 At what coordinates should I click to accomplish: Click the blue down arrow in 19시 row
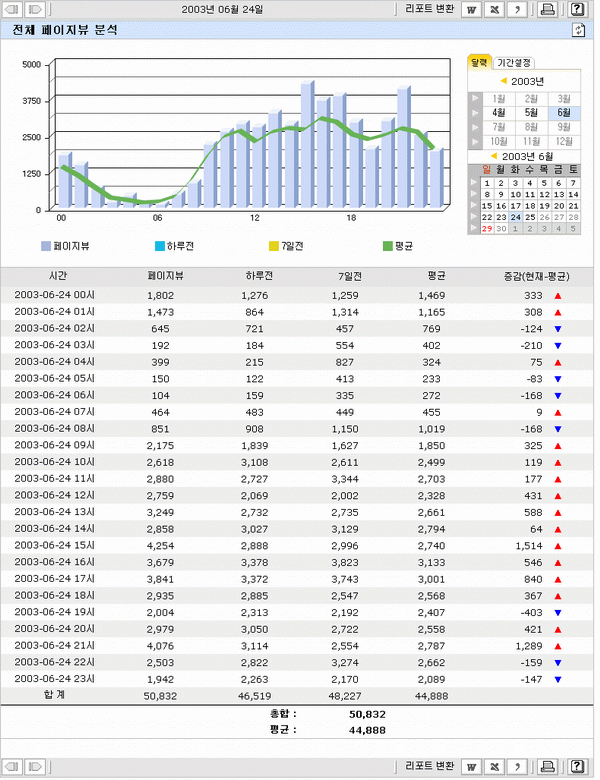click(558, 612)
